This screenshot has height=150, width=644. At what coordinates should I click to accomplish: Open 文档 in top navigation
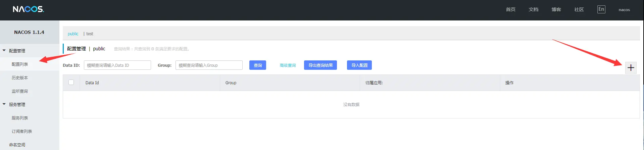point(533,9)
